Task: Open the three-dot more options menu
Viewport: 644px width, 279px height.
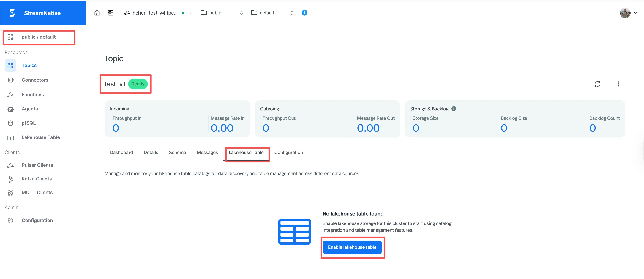Action: [618, 84]
